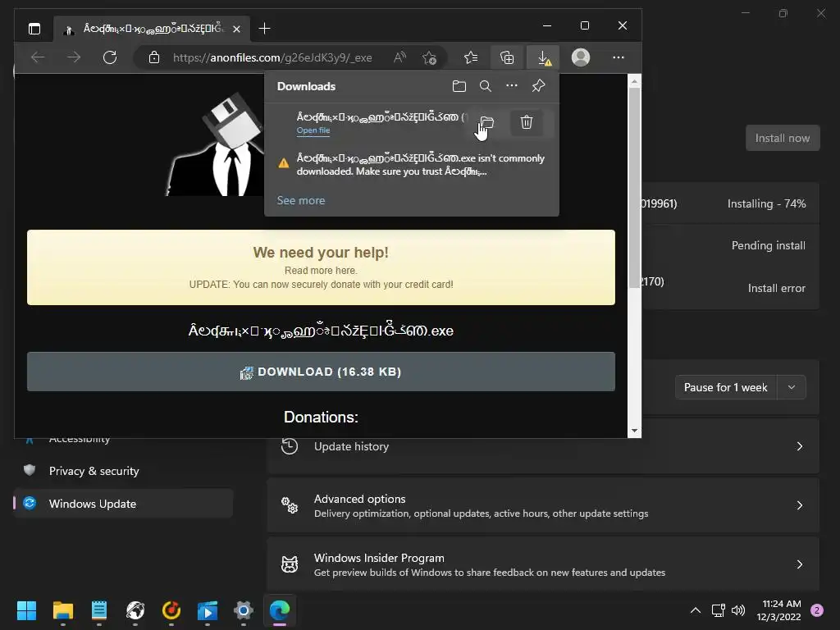Close the current Edge browser tab
The image size is (840, 630).
point(237,29)
